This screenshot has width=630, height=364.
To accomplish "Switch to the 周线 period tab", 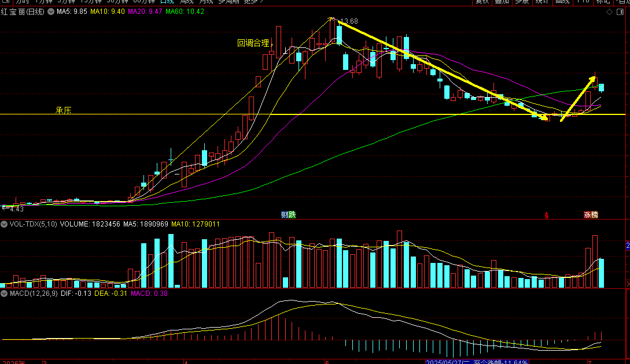I will (x=186, y=2).
